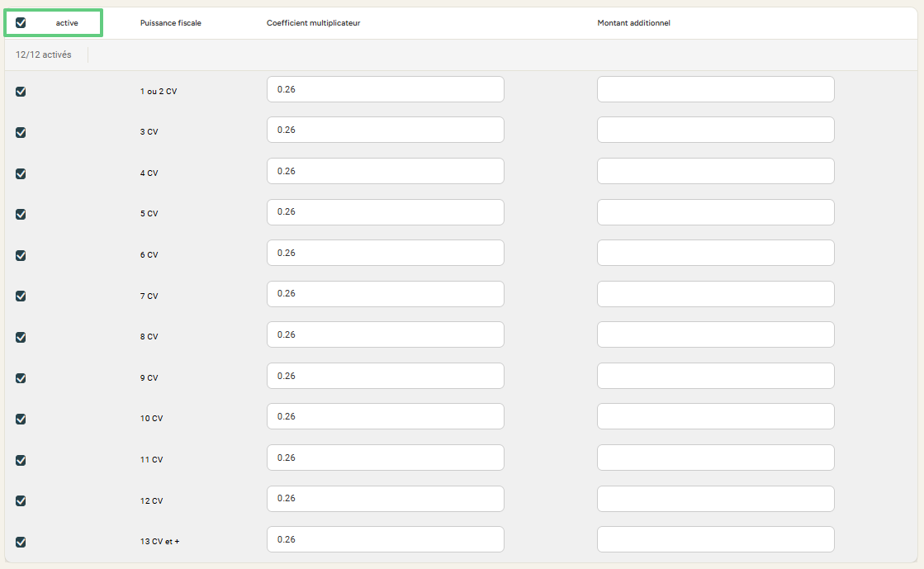
Task: Toggle the header 'active' select-all checkbox
Action: tap(21, 23)
